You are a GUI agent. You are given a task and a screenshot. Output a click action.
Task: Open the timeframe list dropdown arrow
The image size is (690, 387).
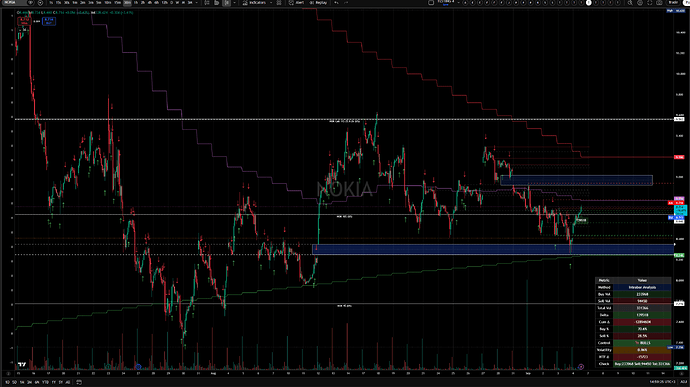197,2
